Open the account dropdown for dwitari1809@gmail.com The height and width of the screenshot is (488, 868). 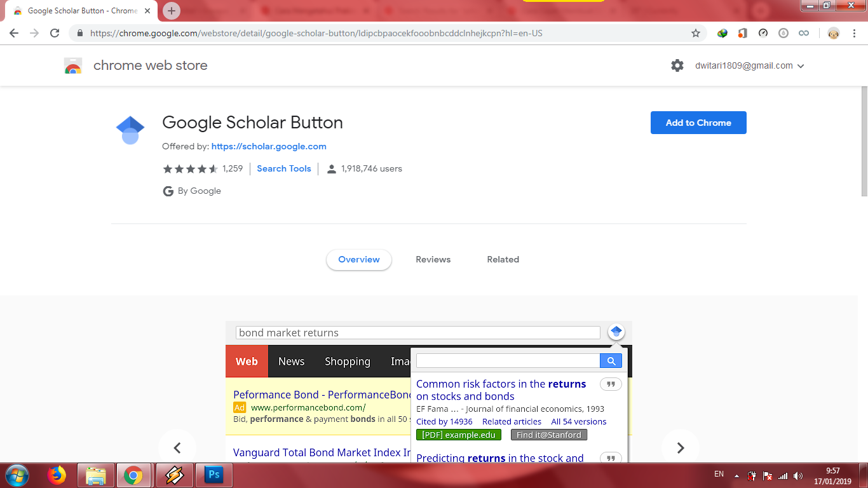[801, 65]
